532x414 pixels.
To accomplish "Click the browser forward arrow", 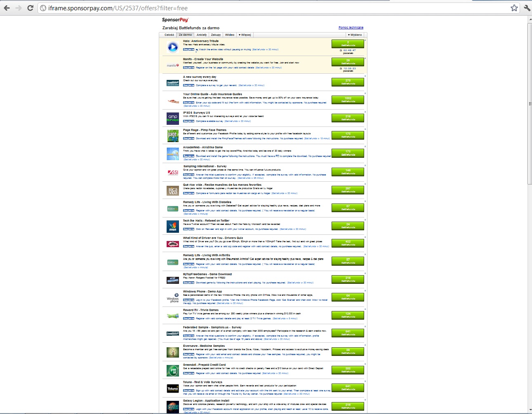I will [x=19, y=8].
